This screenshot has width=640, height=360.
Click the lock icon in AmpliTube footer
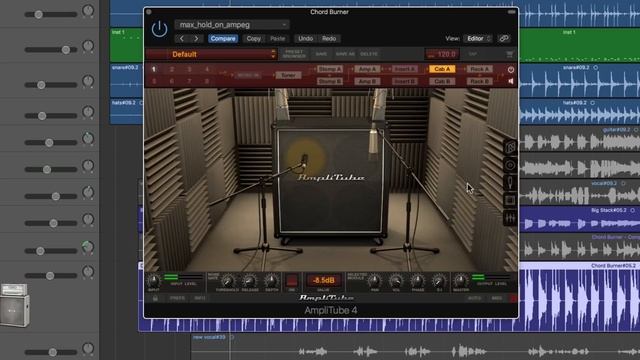155,298
